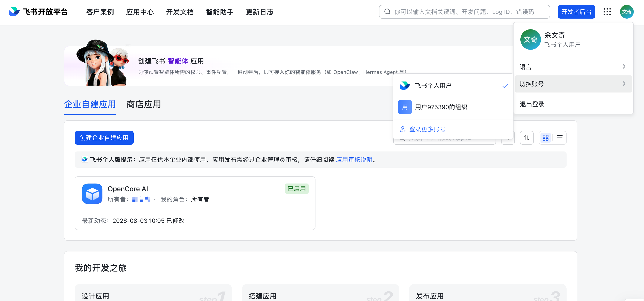Image resolution: width=644 pixels, height=301 pixels.
Task: Focus the header documentation search field
Action: tap(464, 12)
